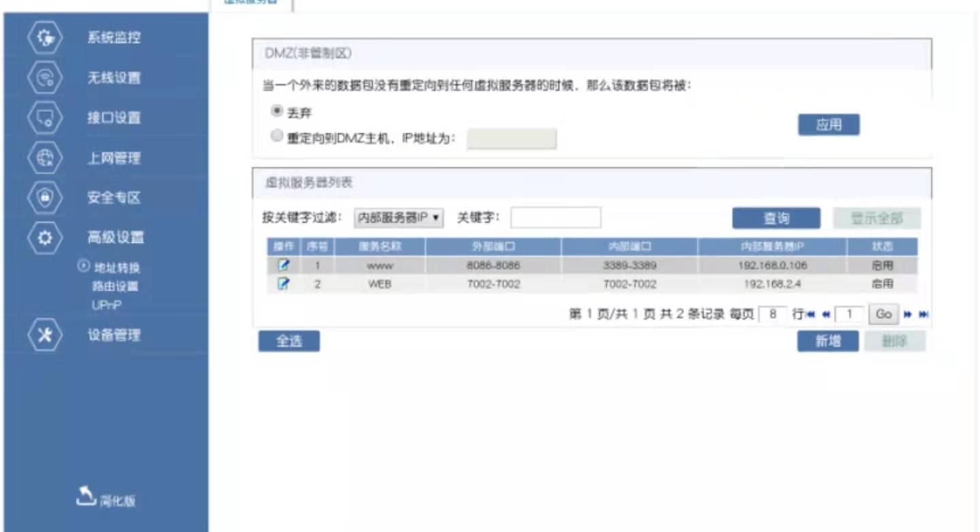Screen dimensions: 980x532
Task: Select 地址转换 submenu item
Action: coord(117,267)
